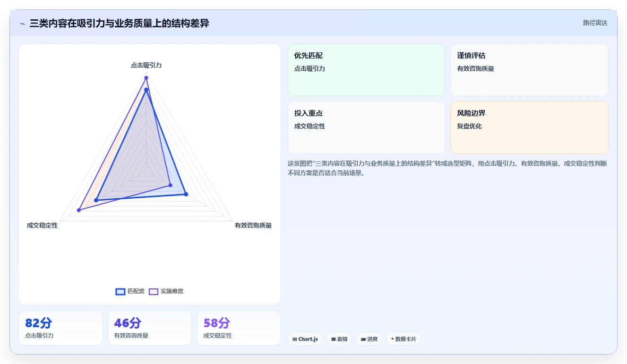The image size is (627, 364).
Task: Click the 点击吸引力 radar axis label
Action: click(146, 65)
